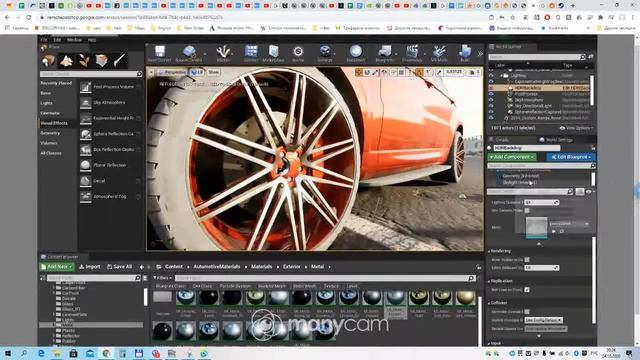Select the Lights category in Place panel
This screenshot has height=360, width=640.
[46, 103]
